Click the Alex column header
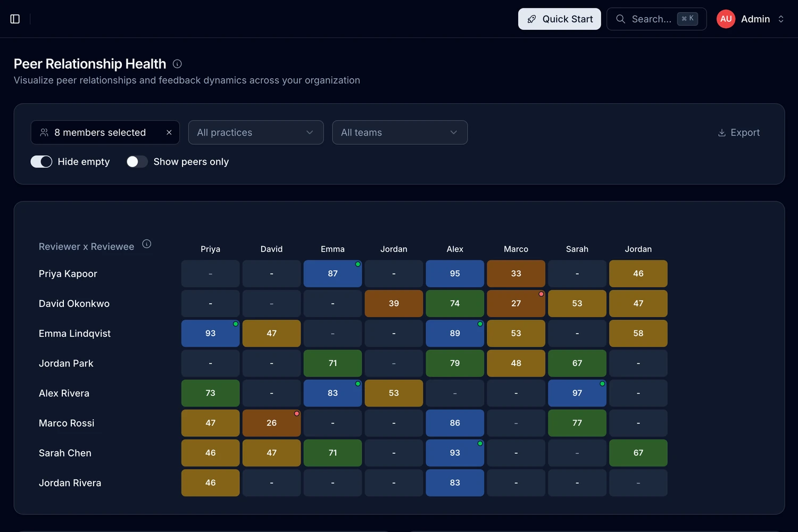 coord(455,249)
